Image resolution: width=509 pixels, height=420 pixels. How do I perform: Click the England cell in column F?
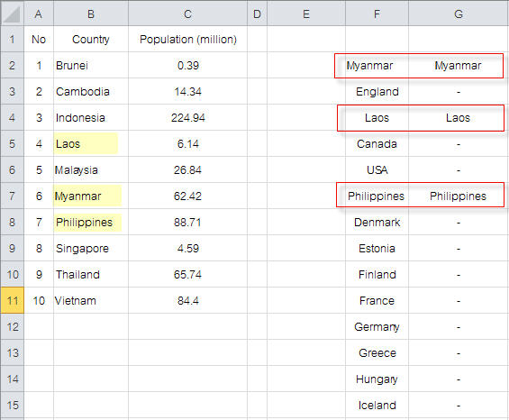377,92
